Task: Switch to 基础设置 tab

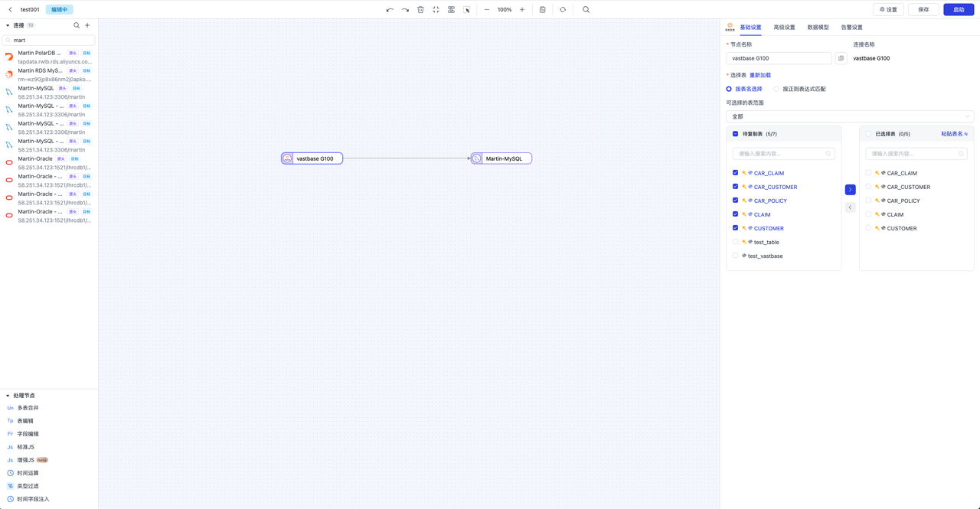Action: point(750,28)
